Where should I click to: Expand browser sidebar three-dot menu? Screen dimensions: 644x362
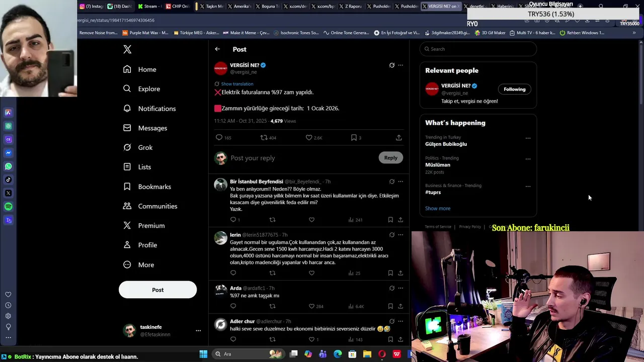[8, 338]
